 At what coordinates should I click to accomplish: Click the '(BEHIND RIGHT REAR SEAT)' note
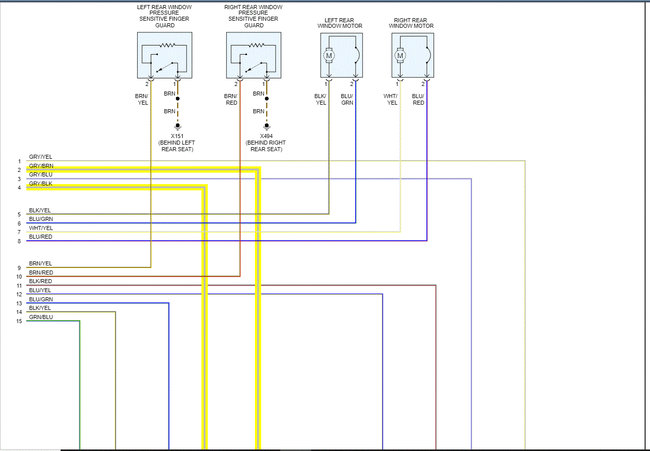[x=266, y=146]
